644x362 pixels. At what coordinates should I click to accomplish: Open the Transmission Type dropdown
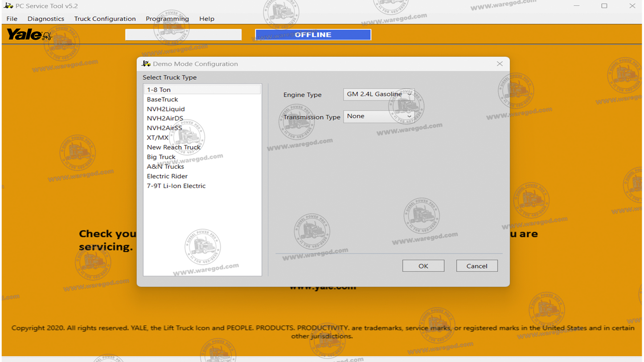[379, 116]
